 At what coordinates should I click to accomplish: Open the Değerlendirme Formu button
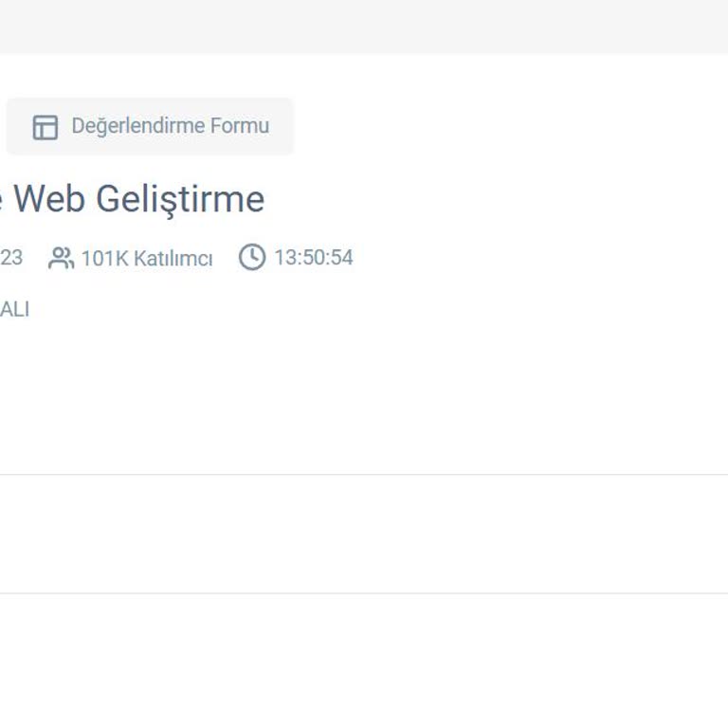pyautogui.click(x=150, y=126)
